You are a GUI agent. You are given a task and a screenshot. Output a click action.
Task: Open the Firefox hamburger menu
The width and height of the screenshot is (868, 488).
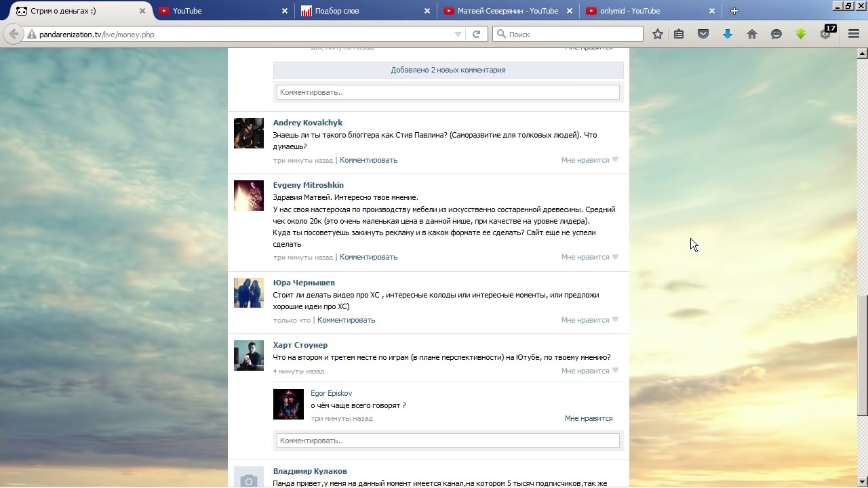(854, 34)
